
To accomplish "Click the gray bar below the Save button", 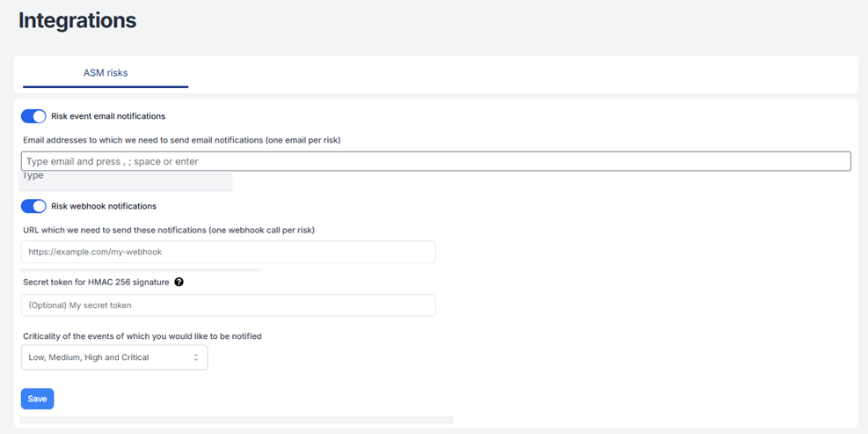I will coord(236,421).
